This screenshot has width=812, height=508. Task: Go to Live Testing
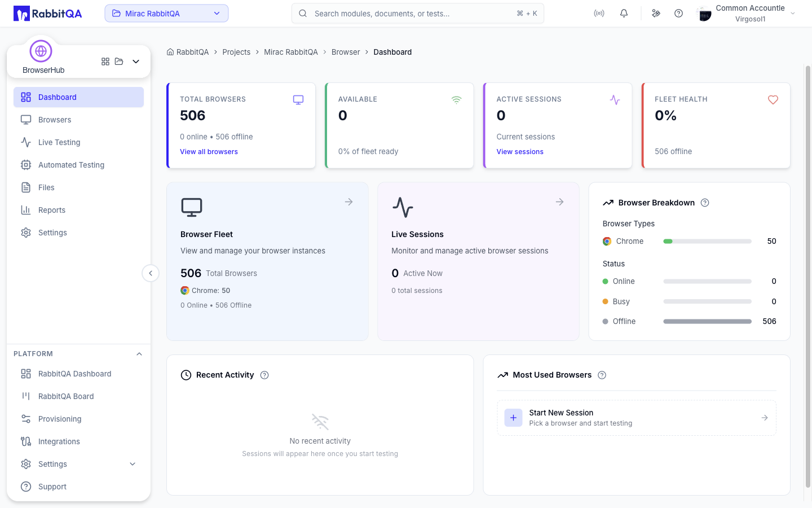(x=78, y=142)
